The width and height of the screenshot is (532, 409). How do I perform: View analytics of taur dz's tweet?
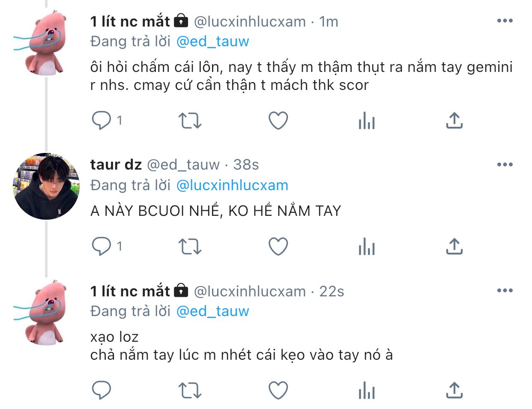(x=367, y=247)
